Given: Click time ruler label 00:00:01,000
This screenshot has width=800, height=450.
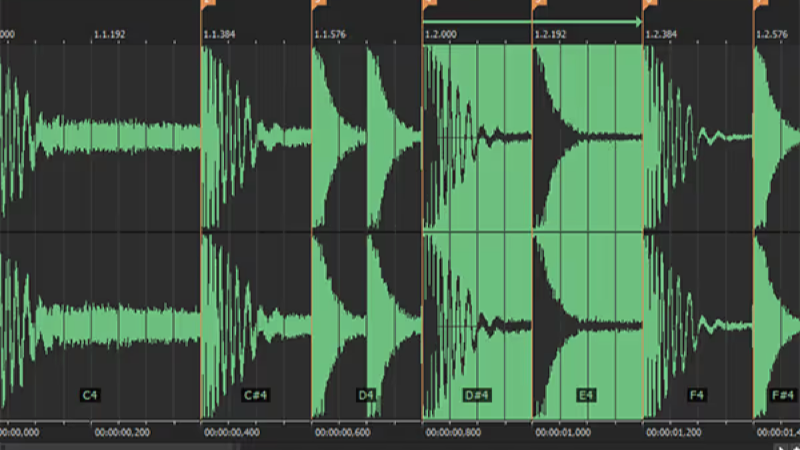Looking at the screenshot, I should (x=563, y=432).
